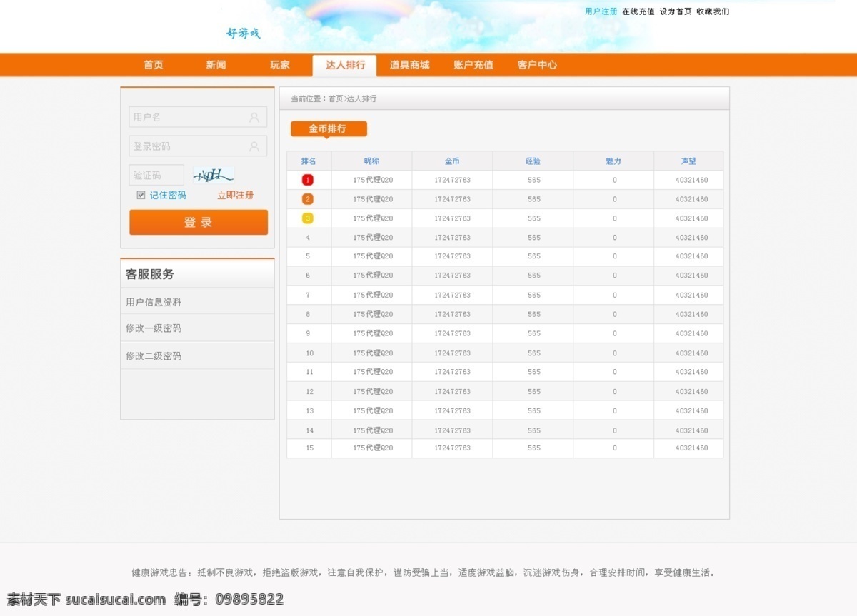
Task: Click the 金币 column header
Action: [452, 161]
